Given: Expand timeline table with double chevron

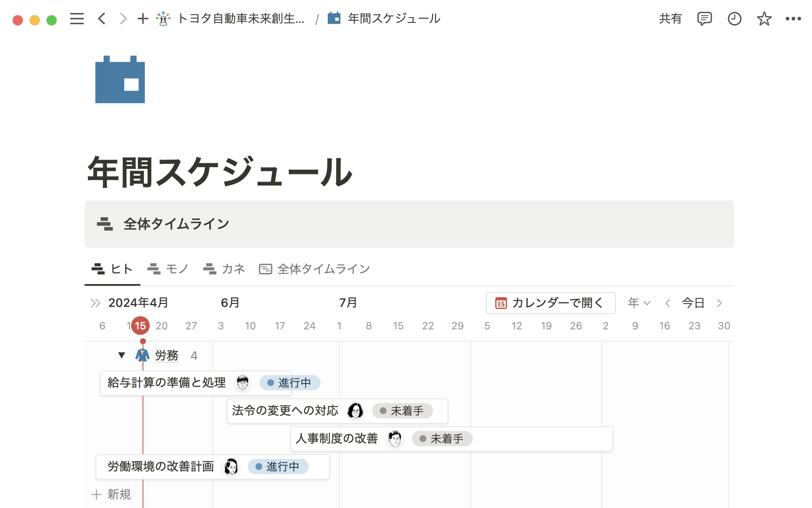Looking at the screenshot, I should (95, 303).
